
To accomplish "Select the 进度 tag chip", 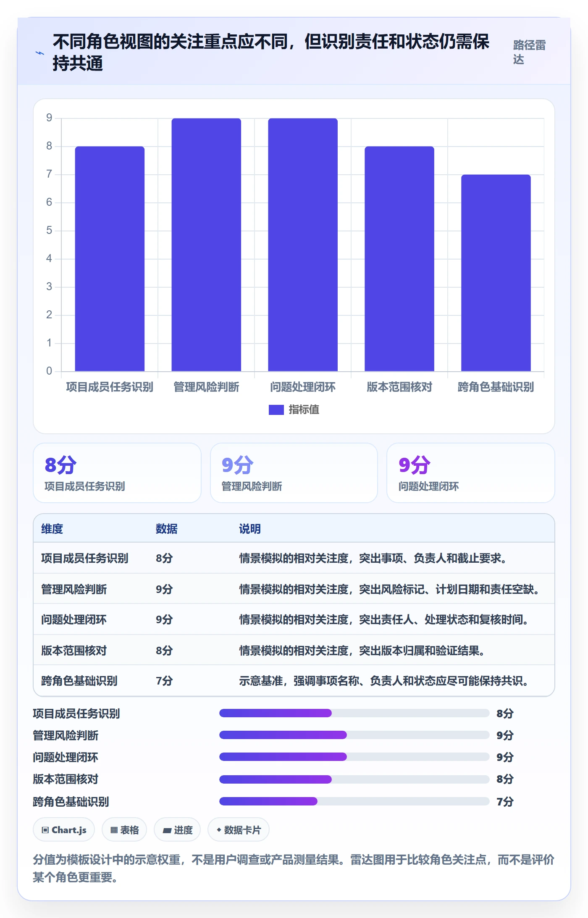I will (x=177, y=830).
